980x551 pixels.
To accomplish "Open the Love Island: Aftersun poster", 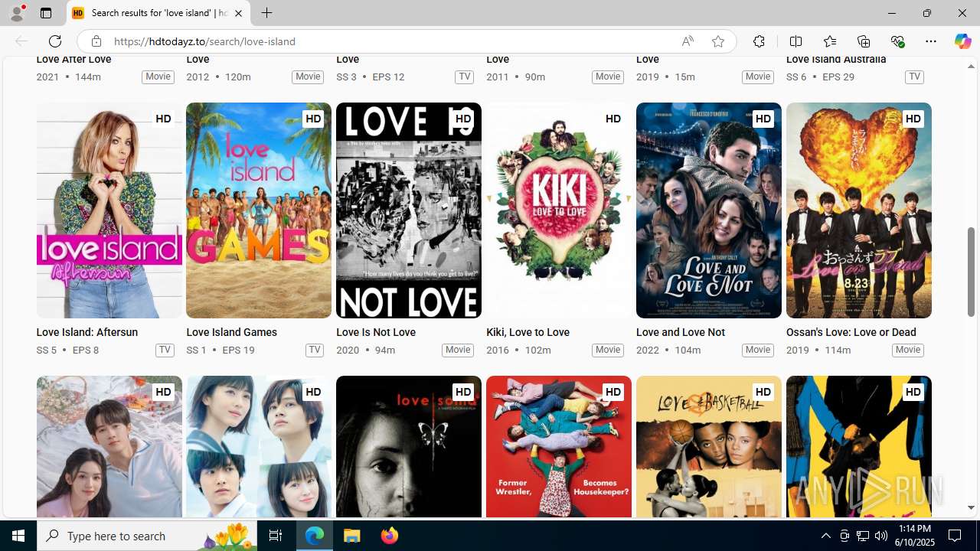I will [109, 210].
